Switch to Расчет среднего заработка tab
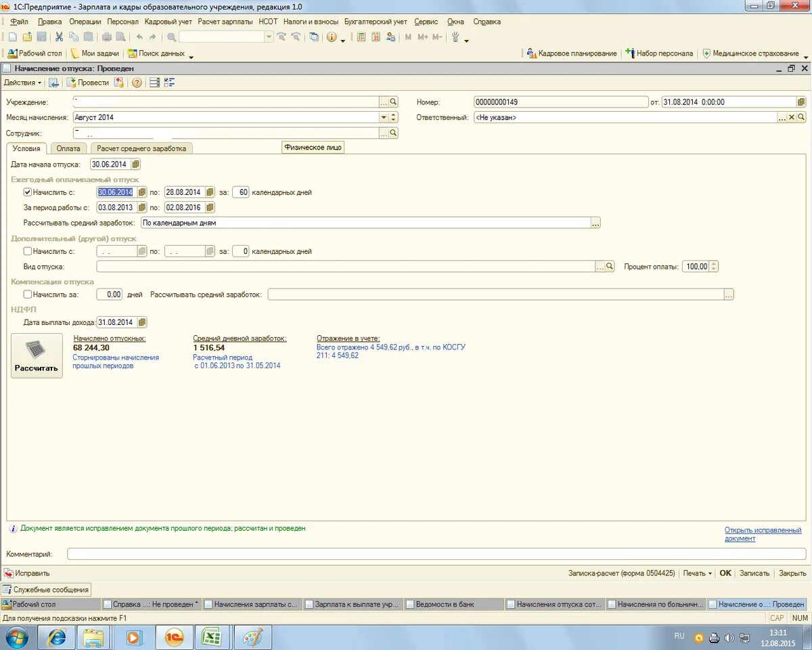 click(141, 148)
